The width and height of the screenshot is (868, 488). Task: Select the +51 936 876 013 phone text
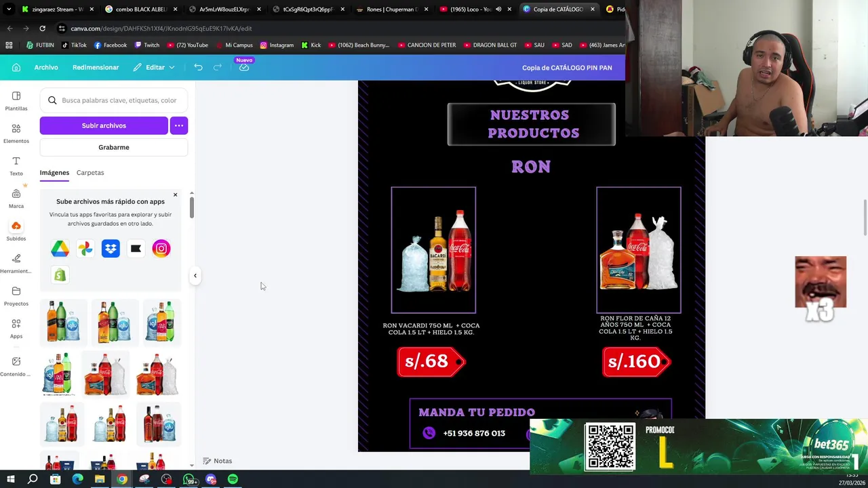474,433
